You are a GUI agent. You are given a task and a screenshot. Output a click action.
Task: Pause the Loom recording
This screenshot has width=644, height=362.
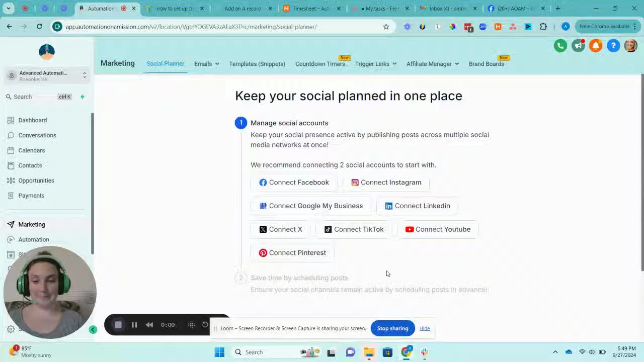[x=134, y=325]
